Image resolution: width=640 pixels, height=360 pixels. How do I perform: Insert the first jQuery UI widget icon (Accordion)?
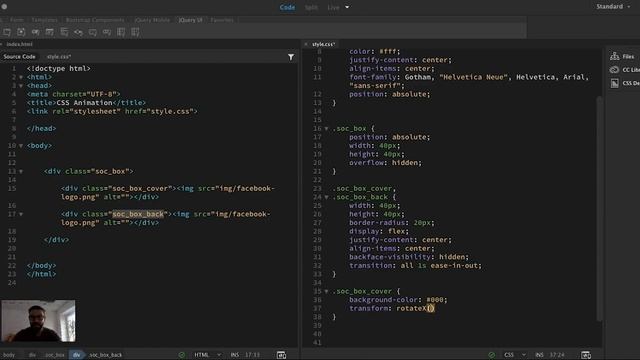[7, 32]
